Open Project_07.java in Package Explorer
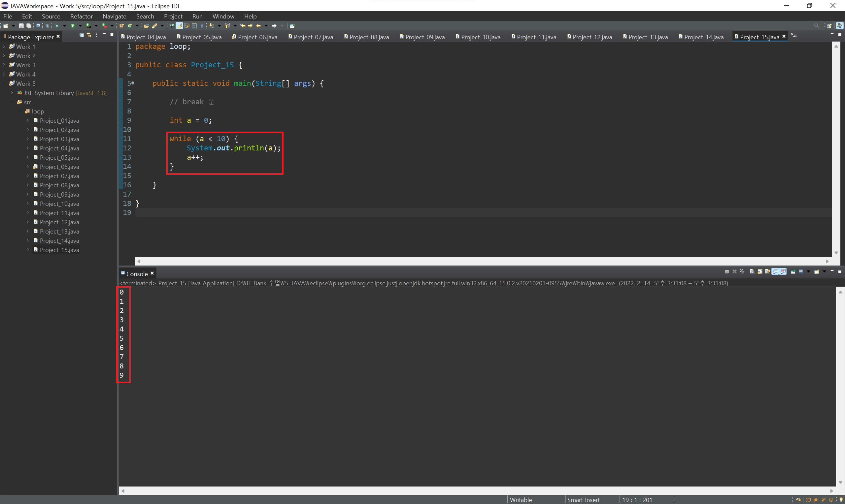Screen dimensions: 845x504 click(x=59, y=176)
